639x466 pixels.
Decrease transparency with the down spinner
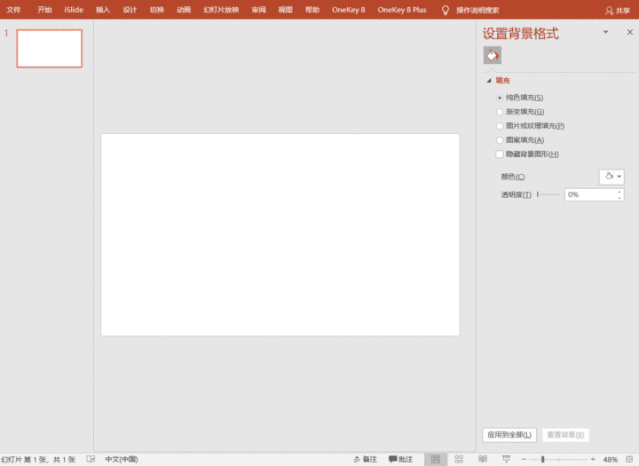[x=619, y=198]
